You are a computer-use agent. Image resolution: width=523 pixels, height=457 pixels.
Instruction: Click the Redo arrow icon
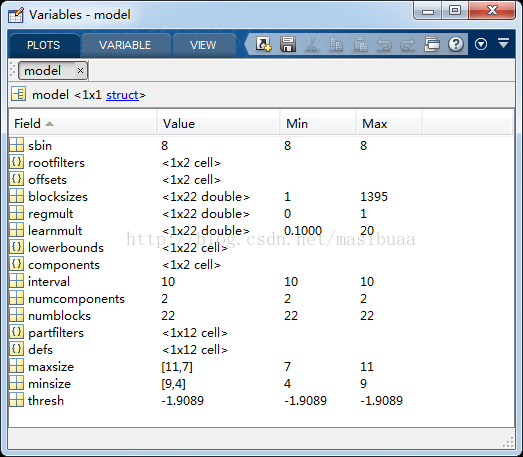coord(408,45)
